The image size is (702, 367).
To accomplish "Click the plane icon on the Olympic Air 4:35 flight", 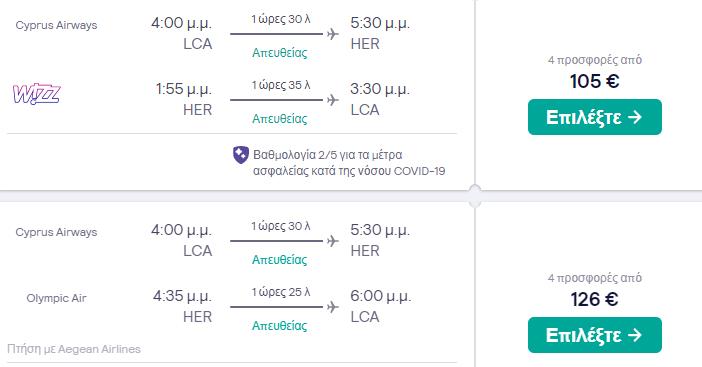I will pyautogui.click(x=332, y=307).
